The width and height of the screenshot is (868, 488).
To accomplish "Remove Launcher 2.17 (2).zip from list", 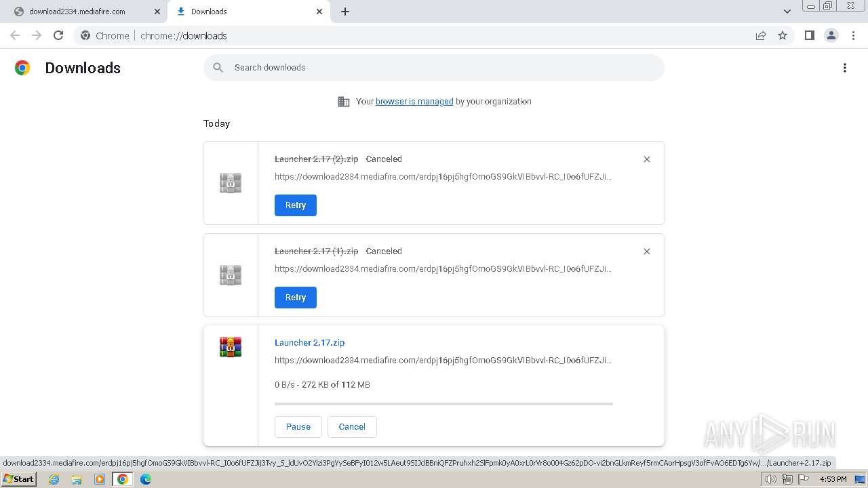I will 647,159.
